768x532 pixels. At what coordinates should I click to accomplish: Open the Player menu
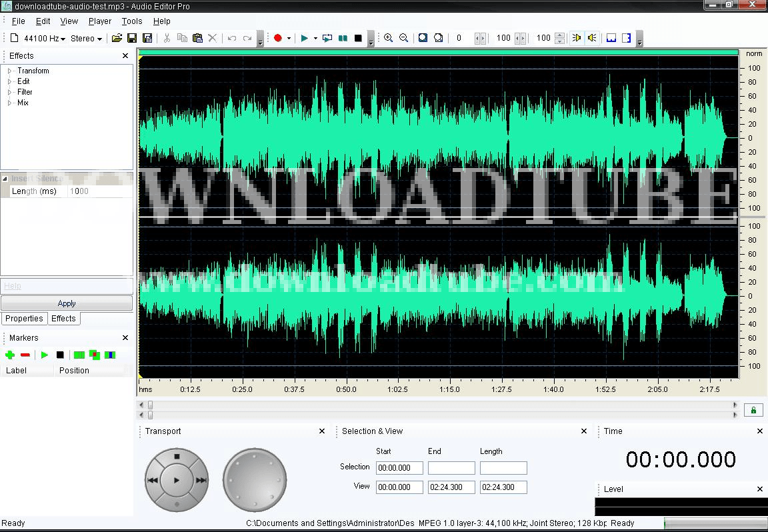[x=100, y=21]
